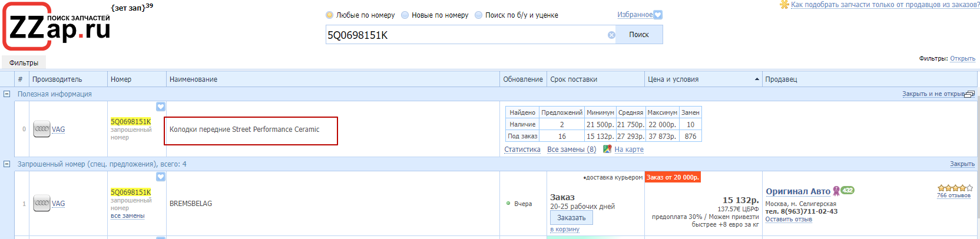Add row 0 part to favorites heart icon
Viewport: 980px width, 239px height.
(161, 107)
